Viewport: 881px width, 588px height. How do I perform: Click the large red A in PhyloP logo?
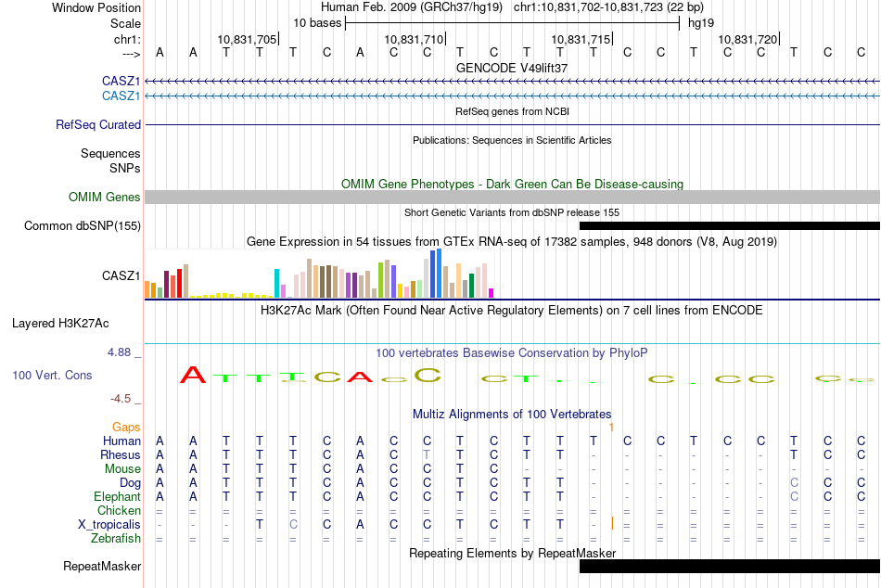[193, 375]
